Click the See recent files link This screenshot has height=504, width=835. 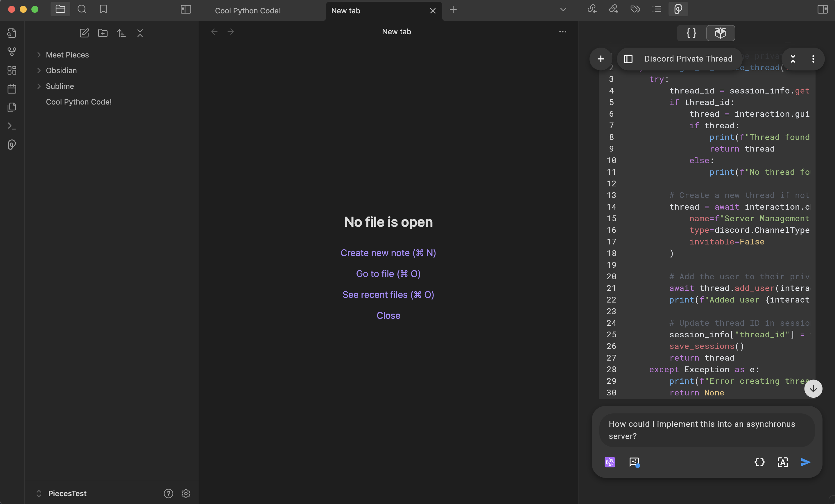tap(388, 294)
